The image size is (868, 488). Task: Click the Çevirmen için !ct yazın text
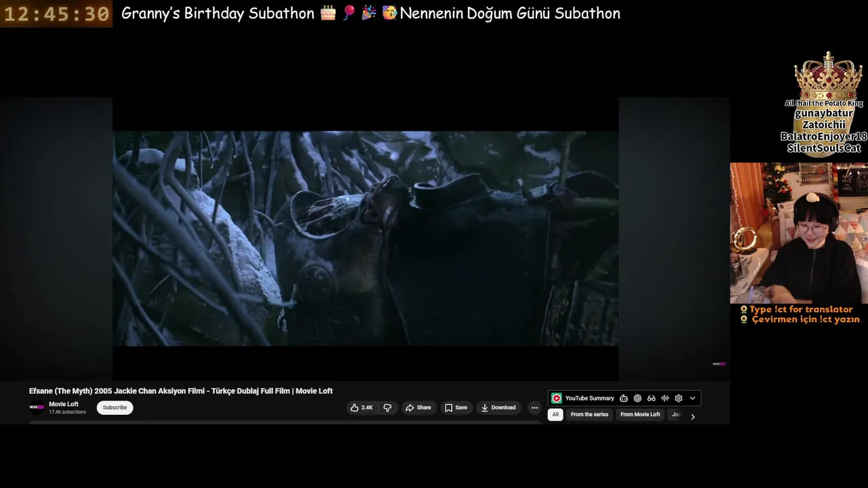point(806,319)
